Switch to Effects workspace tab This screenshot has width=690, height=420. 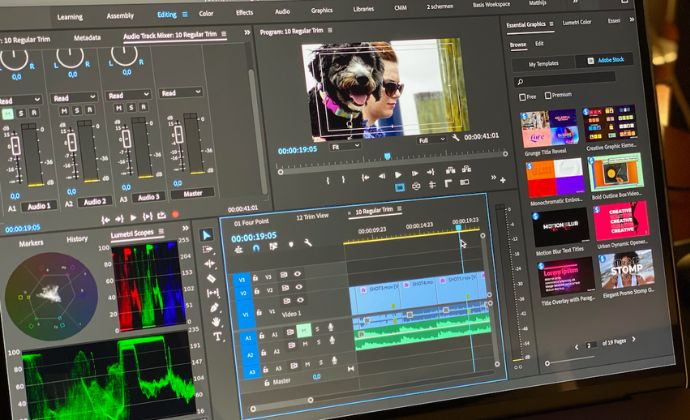pos(244,12)
